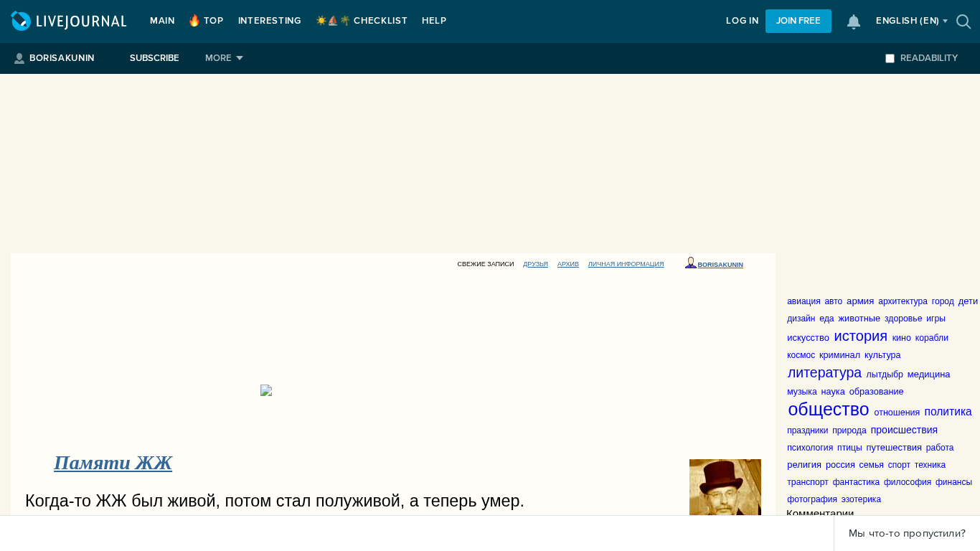Select the культура tag
980x551 pixels.
pos(882,355)
